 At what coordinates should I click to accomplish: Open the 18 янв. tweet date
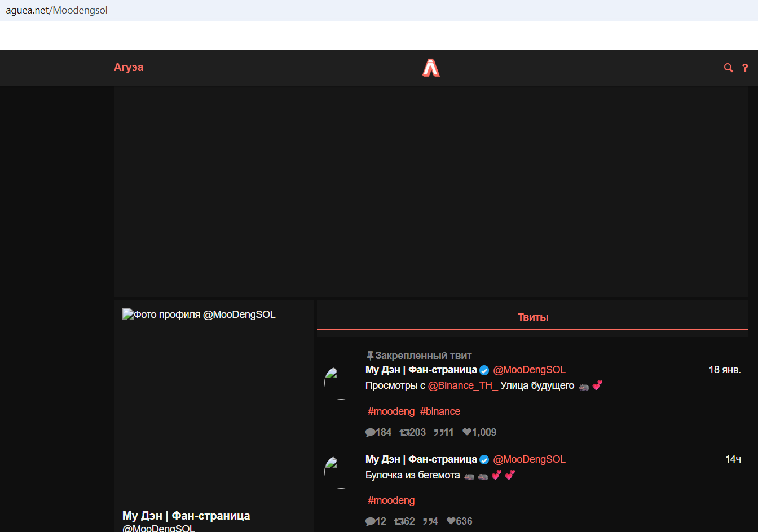click(725, 370)
